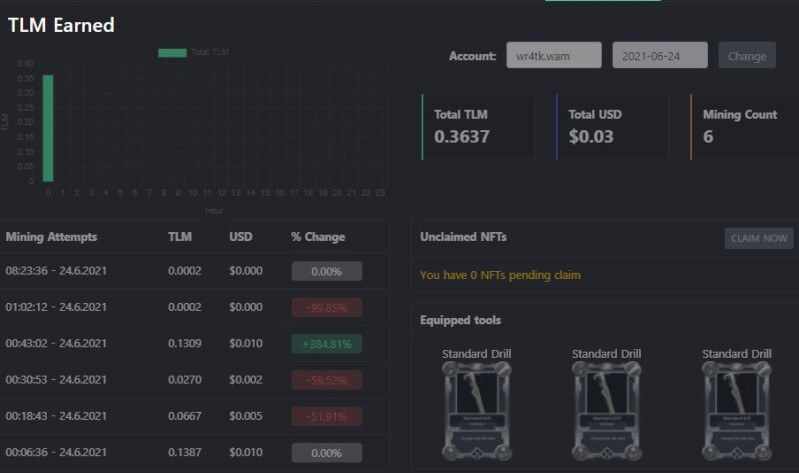The width and height of the screenshot is (799, 473).
Task: Click the Account name input field
Action: (x=554, y=55)
